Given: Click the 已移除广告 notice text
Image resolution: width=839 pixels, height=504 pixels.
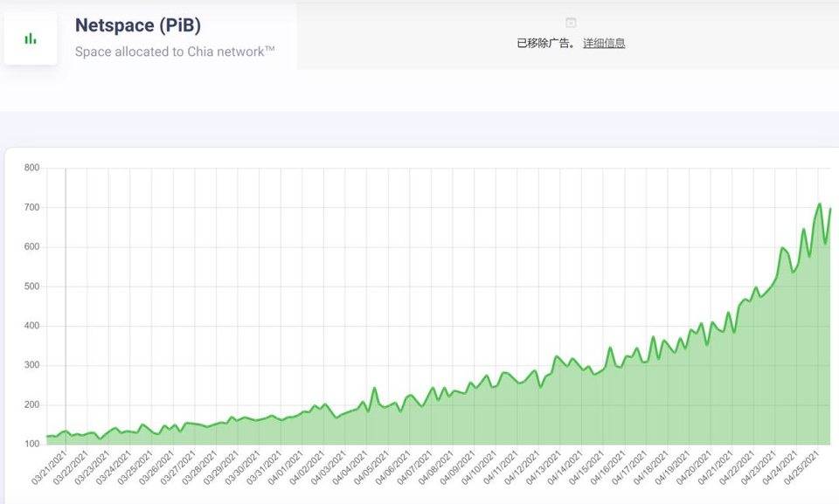Looking at the screenshot, I should click(546, 43).
